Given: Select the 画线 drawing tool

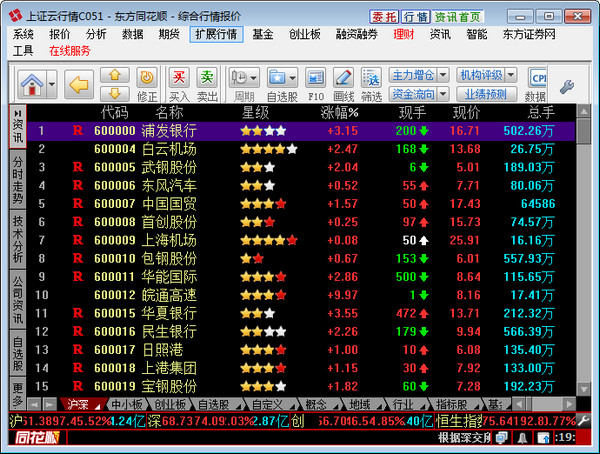Looking at the screenshot, I should (344, 78).
